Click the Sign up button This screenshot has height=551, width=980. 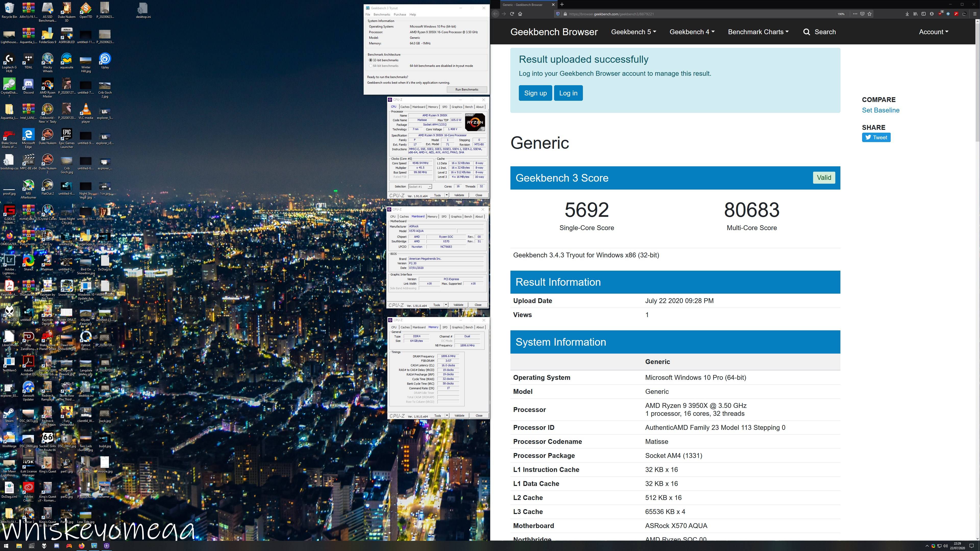coord(535,93)
